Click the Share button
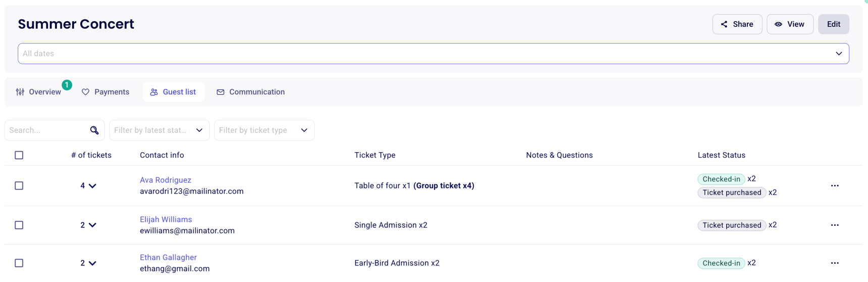The image size is (868, 282). point(737,24)
